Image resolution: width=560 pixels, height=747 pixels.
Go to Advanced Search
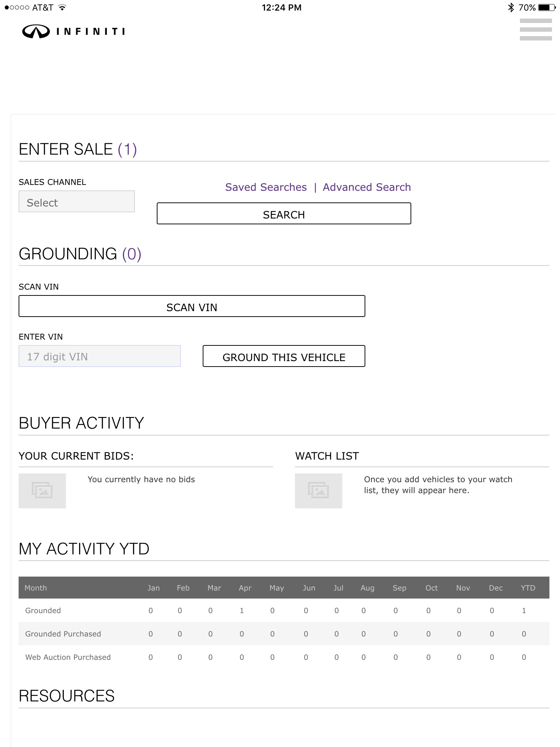[366, 187]
